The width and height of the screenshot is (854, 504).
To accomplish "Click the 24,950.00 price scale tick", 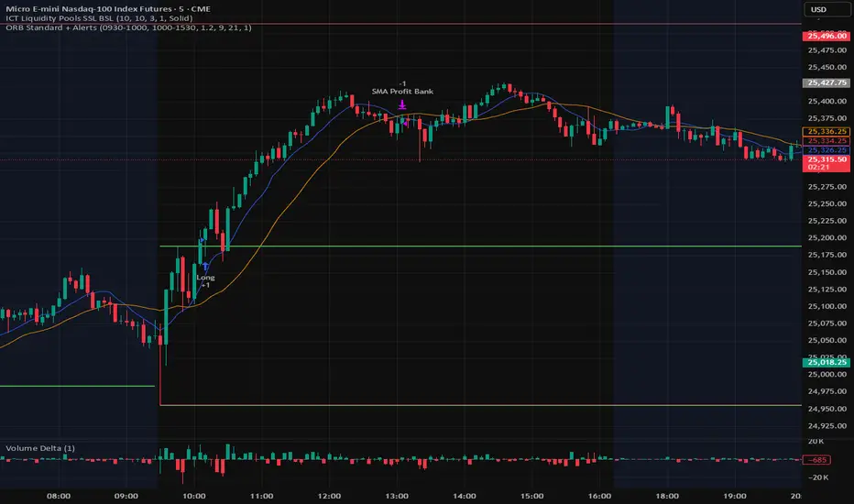I will (x=827, y=409).
